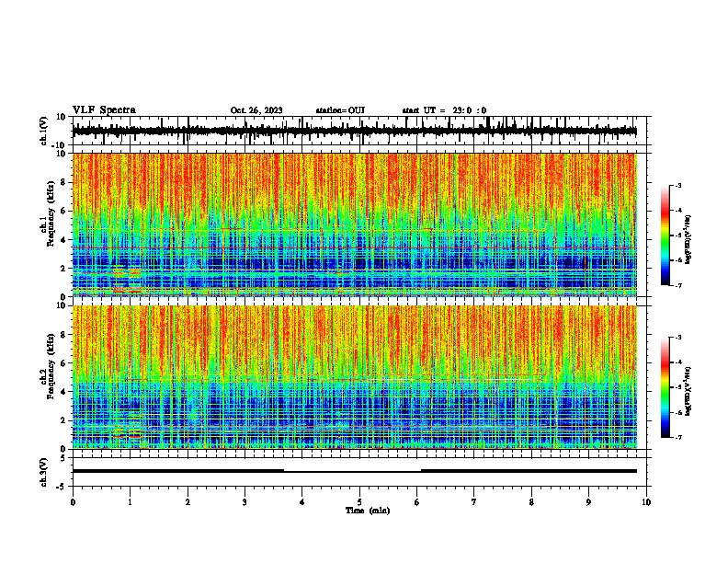Click the "5" tick on ch.3 voltage axis
This screenshot has height=563, width=728.
click(x=63, y=458)
